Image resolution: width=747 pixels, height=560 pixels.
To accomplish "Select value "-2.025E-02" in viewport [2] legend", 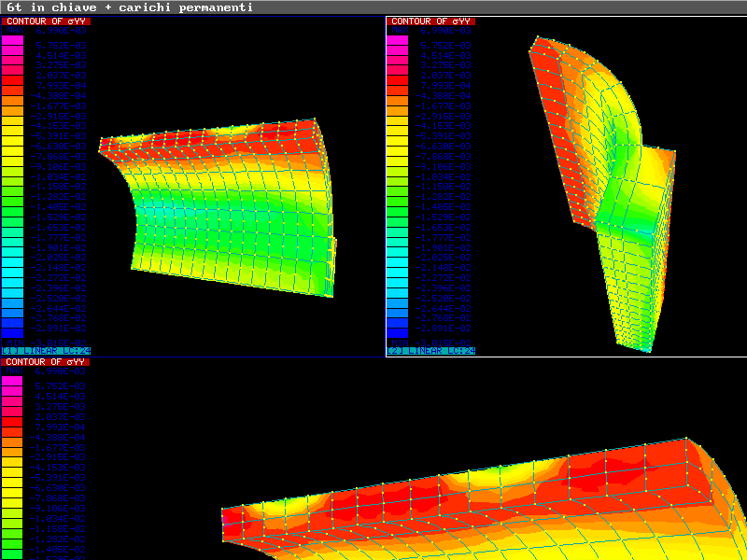I will 443,258.
